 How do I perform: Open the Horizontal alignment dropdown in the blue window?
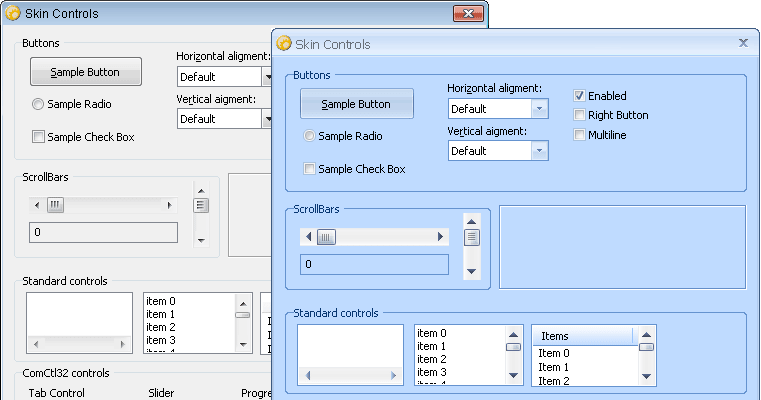point(539,109)
